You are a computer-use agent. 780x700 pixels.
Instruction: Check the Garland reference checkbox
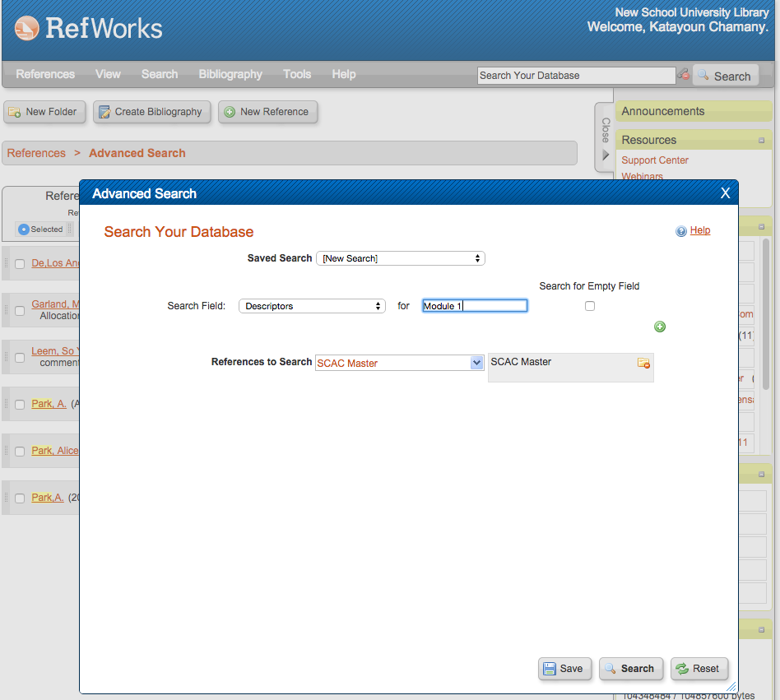coord(20,311)
